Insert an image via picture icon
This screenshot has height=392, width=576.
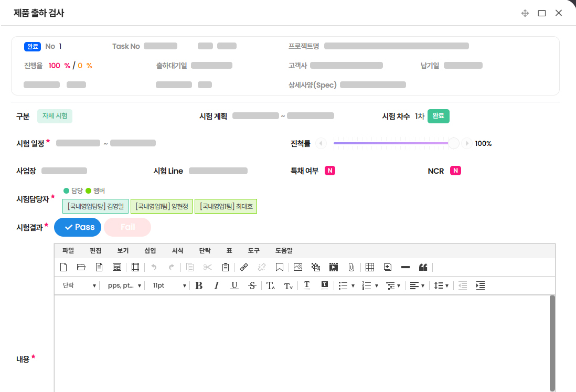(x=298, y=267)
